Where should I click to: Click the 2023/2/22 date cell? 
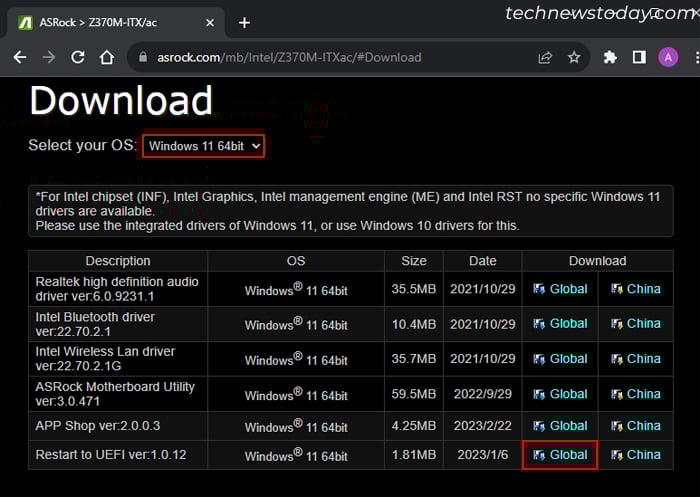483,426
